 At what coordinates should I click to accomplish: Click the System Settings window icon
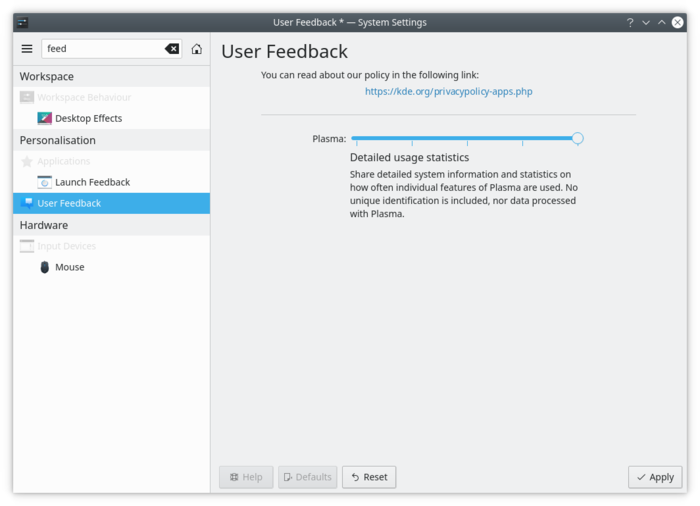[x=23, y=22]
